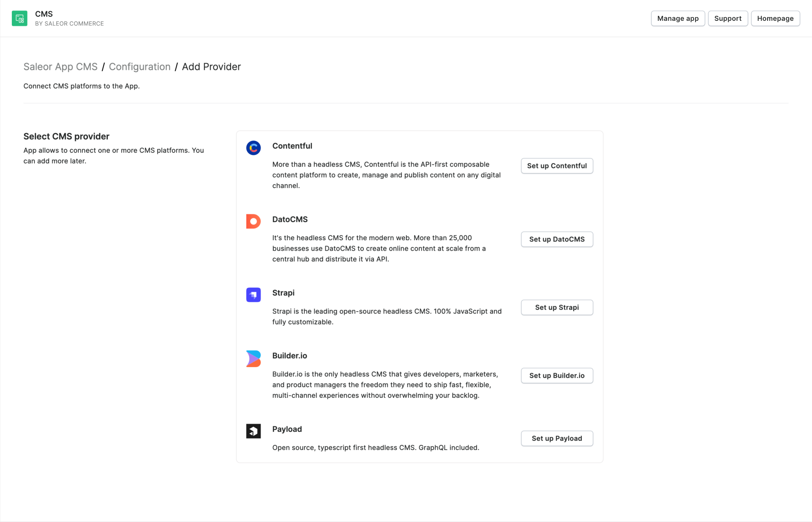Select the DatoCMS provider heading
The height and width of the screenshot is (522, 812).
[x=290, y=219]
